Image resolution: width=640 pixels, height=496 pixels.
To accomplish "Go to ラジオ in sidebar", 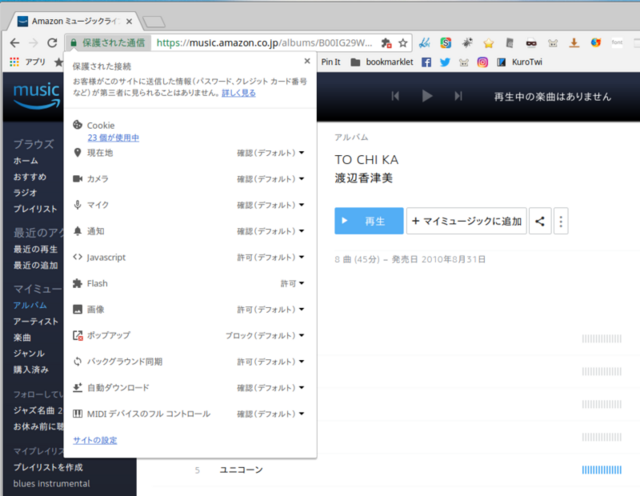I will pos(25,193).
